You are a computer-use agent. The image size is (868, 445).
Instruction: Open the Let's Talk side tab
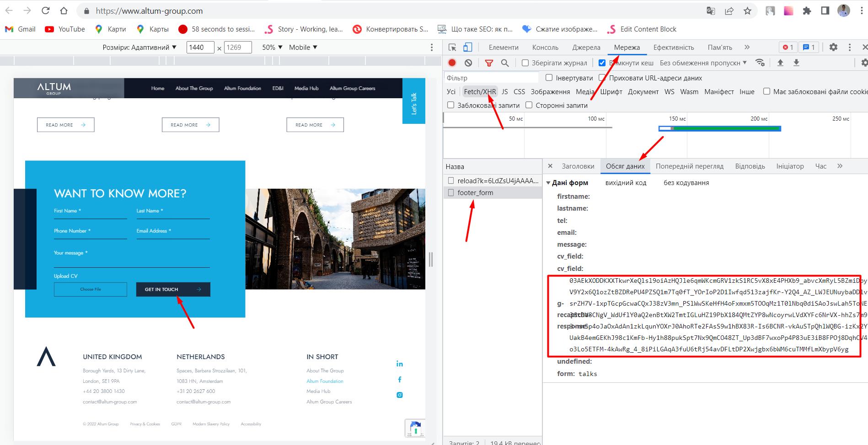413,101
